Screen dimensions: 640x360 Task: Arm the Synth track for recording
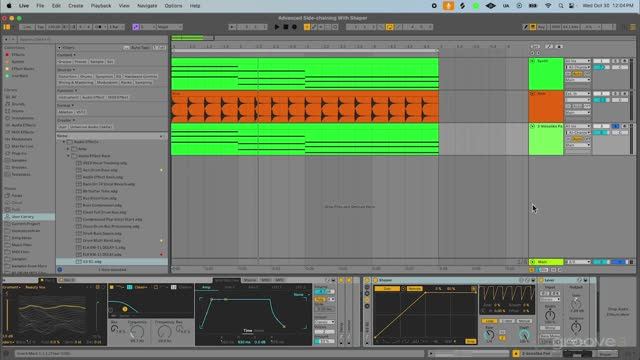click(x=624, y=61)
